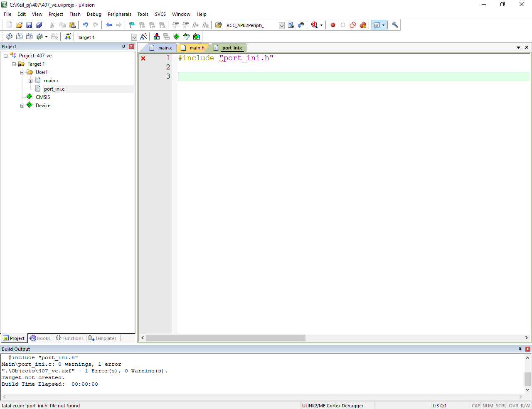Indent selected lines using toolbar icon

[x=175, y=25]
